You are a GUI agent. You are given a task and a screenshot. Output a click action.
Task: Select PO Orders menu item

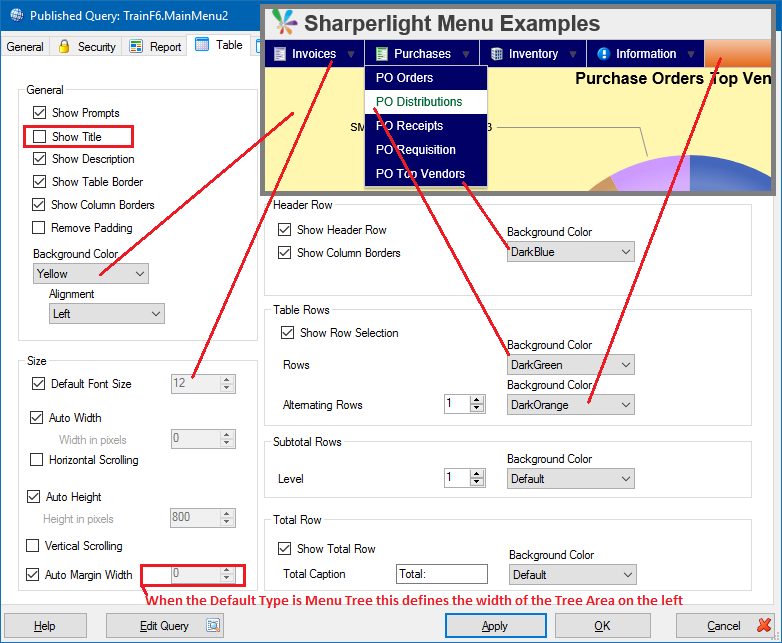click(426, 78)
